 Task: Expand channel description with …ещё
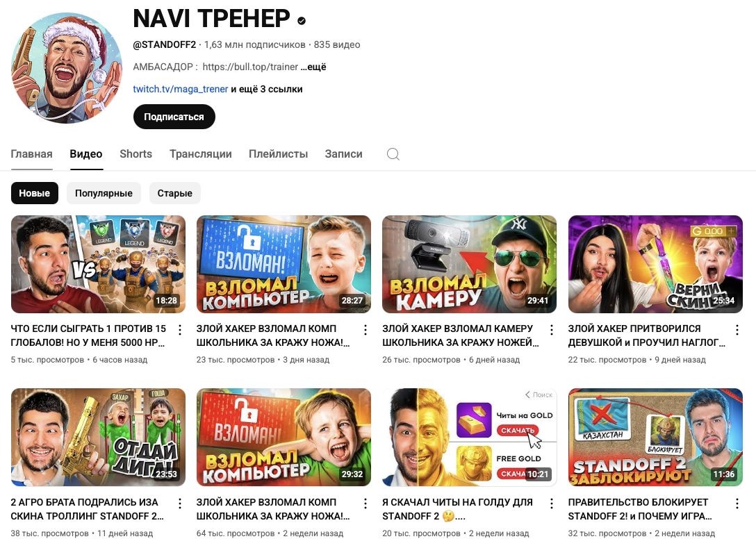(313, 67)
